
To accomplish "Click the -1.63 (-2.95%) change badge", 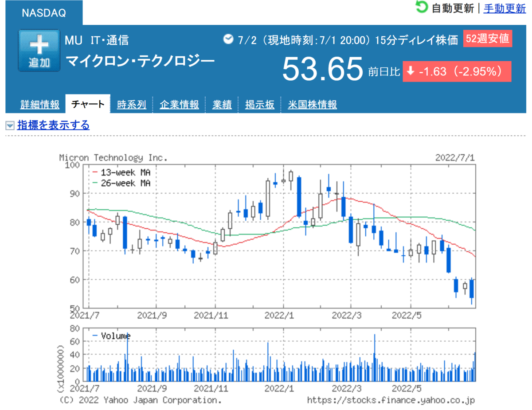I will tap(457, 71).
